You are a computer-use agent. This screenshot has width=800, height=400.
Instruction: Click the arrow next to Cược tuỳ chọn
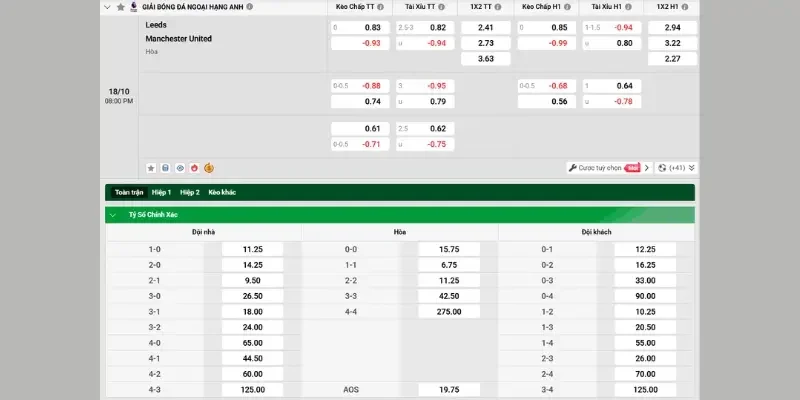(x=647, y=168)
